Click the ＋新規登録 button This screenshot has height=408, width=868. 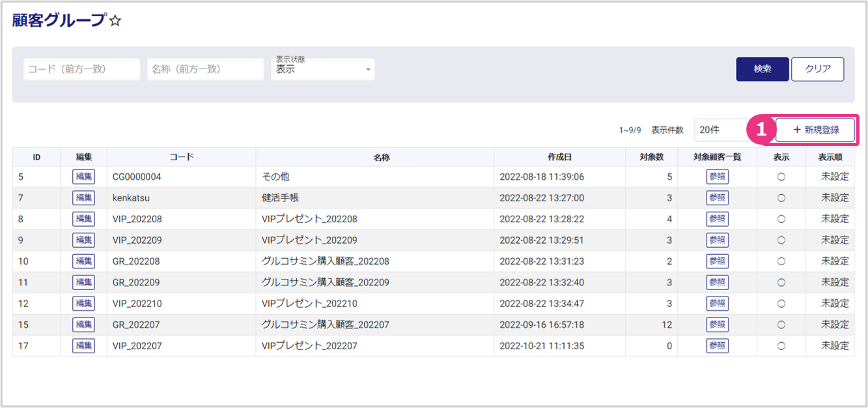click(815, 130)
